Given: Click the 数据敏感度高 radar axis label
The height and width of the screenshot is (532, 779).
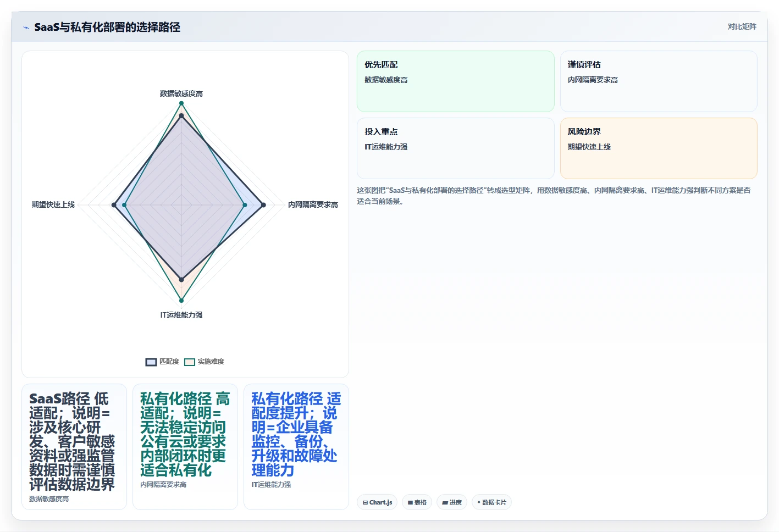Looking at the screenshot, I should tap(181, 93).
